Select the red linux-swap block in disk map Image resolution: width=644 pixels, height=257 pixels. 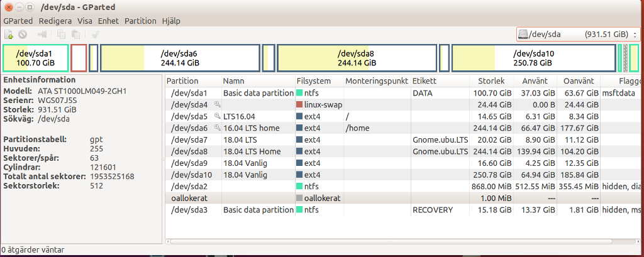79,58
